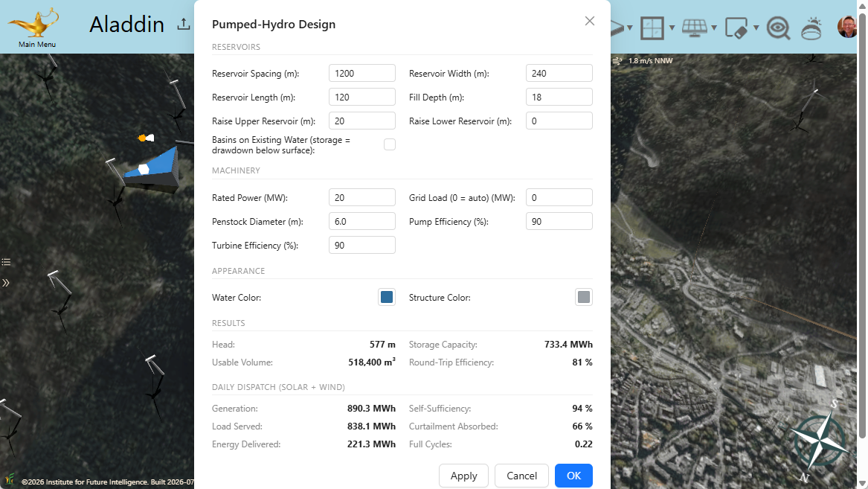Screen dimensions: 868x489
Task: Click the Apply button
Action: click(463, 476)
